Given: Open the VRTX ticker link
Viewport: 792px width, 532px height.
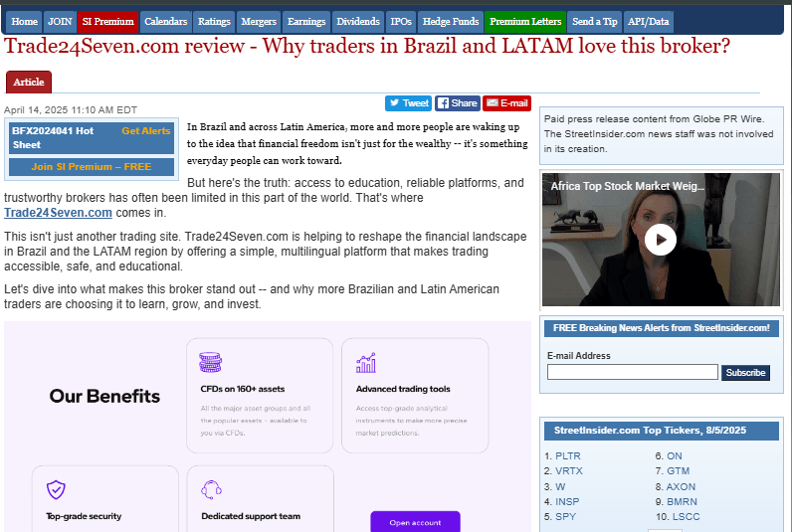Looking at the screenshot, I should pos(569,471).
